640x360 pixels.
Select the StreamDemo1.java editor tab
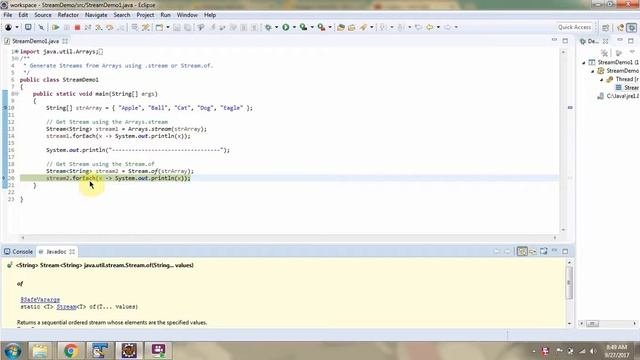(36, 41)
